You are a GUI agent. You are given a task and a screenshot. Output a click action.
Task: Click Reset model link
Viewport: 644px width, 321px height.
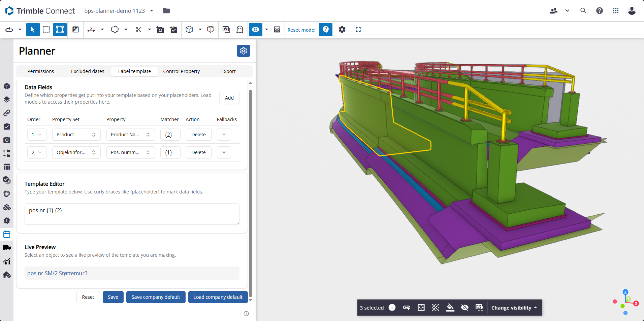click(x=301, y=30)
